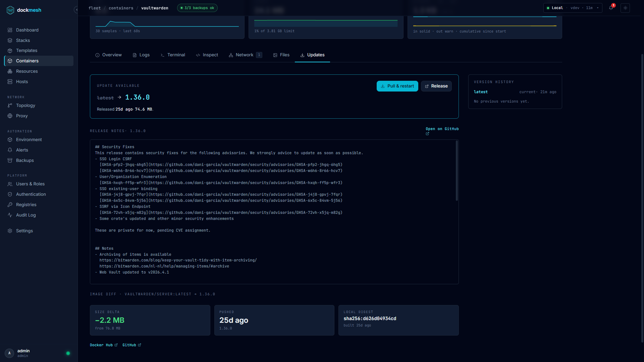Image resolution: width=644 pixels, height=362 pixels.
Task: Click the fleet breadcrumb
Action: [95, 8]
